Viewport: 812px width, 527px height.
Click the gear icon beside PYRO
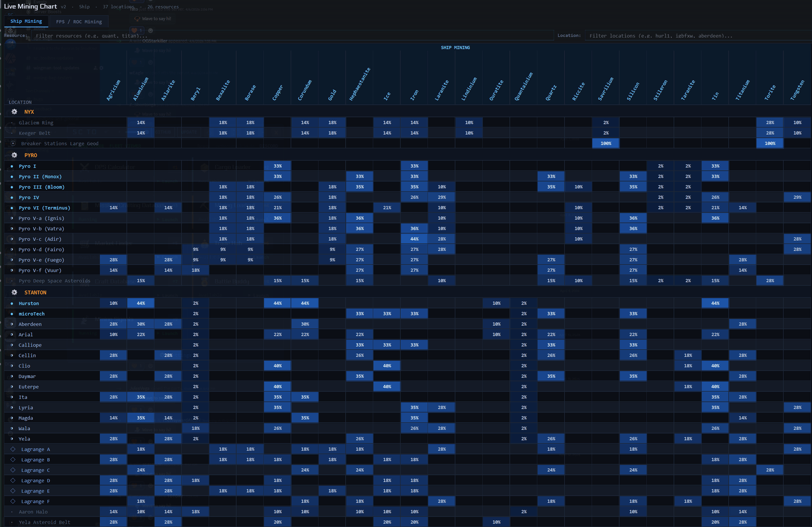(14, 155)
